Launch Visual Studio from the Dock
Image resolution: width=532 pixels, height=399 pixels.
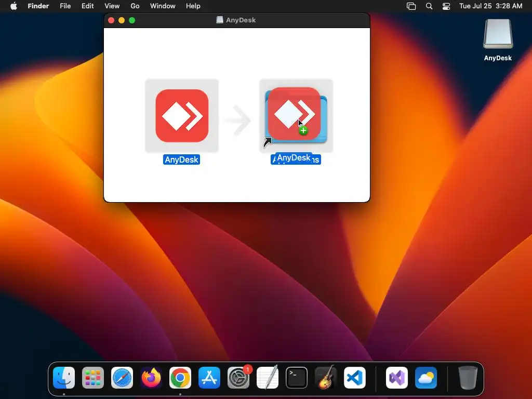tap(397, 378)
